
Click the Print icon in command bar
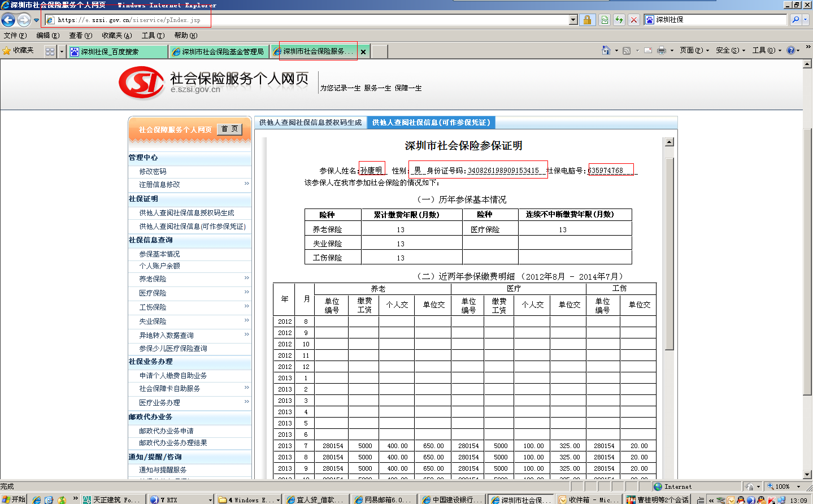click(662, 50)
